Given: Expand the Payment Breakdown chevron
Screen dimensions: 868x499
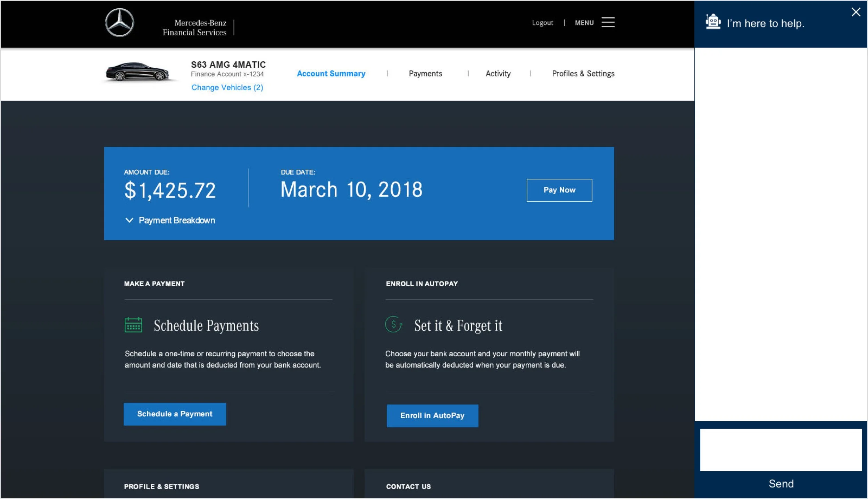Looking at the screenshot, I should pyautogui.click(x=129, y=220).
